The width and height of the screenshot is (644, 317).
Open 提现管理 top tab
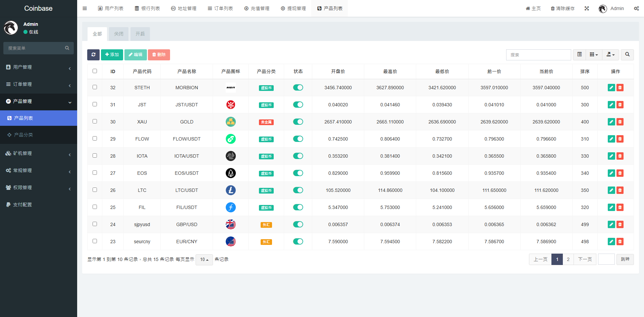(x=293, y=8)
